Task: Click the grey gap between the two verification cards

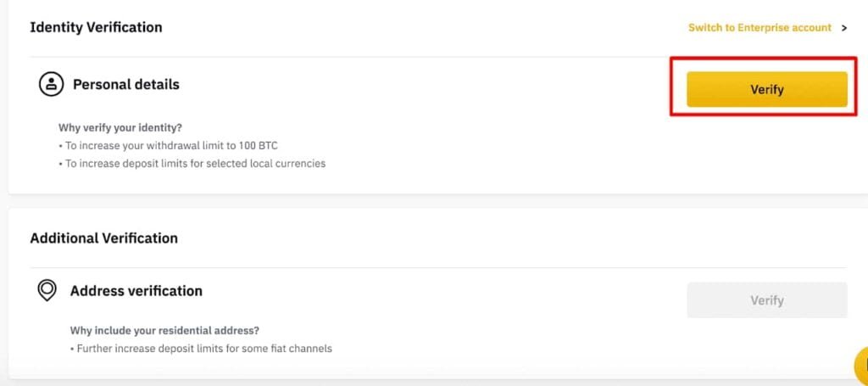Action: pos(424,201)
